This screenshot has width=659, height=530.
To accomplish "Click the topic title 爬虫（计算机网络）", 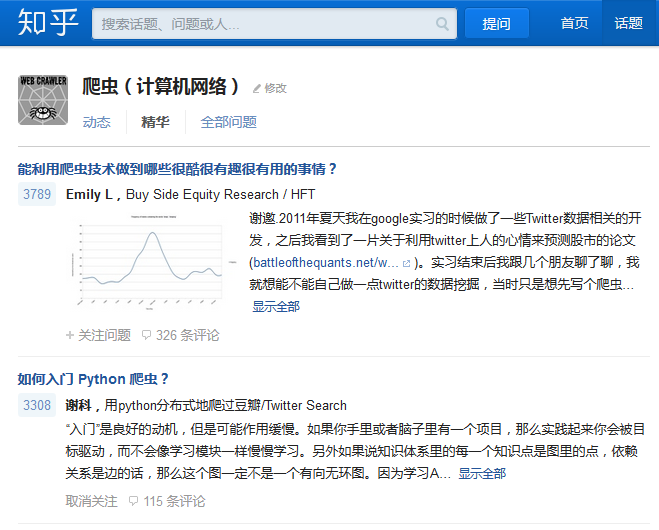I will click(x=161, y=87).
